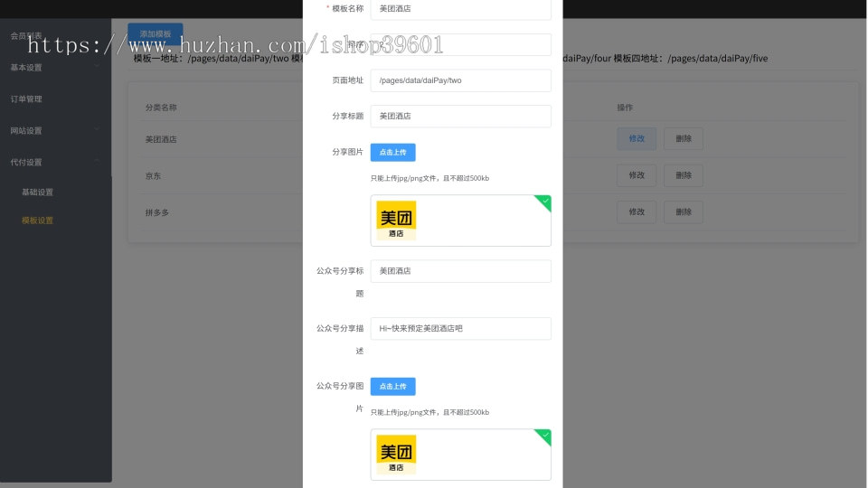Click the 排序 input field in dialog
The height and width of the screenshot is (488, 868).
[460, 45]
